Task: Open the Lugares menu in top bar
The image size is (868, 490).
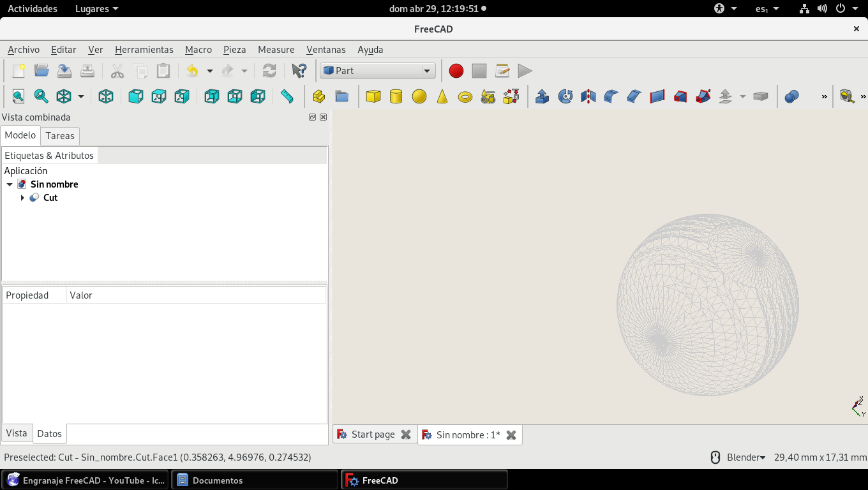Action: (96, 9)
